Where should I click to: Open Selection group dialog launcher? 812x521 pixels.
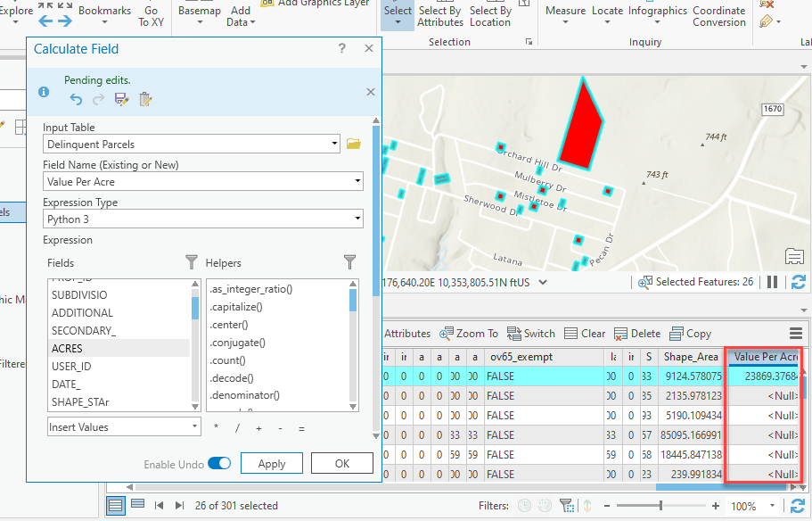click(x=529, y=41)
